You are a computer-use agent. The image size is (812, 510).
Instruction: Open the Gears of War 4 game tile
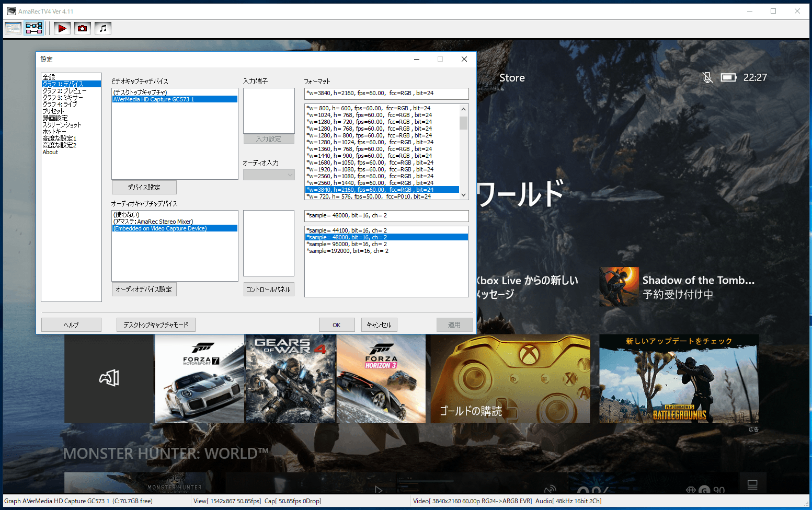290,378
